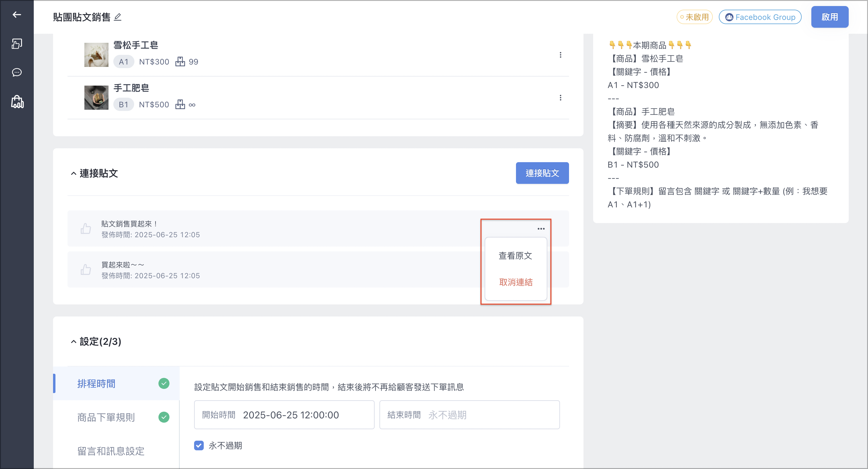This screenshot has width=868, height=469.
Task: Click the 結束時間 field
Action: [x=469, y=415]
